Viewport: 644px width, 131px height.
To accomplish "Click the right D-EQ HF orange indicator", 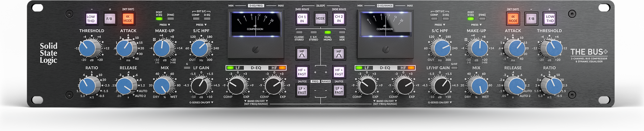I will (411, 68).
